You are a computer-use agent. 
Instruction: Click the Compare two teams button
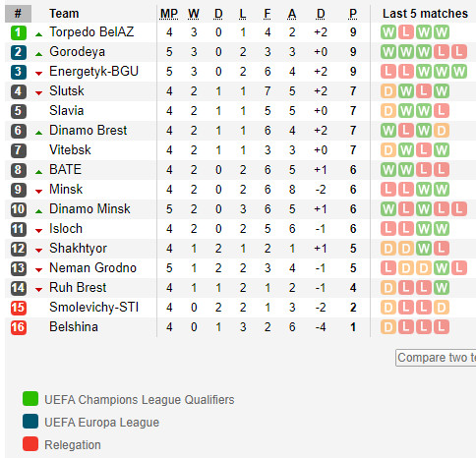[x=436, y=358]
